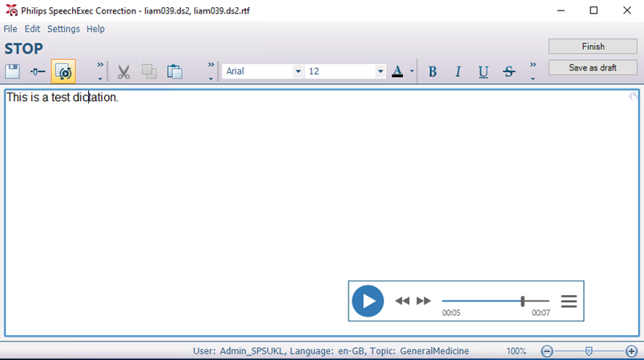Click the 00:07 total time label
644x360 pixels.
tap(541, 313)
